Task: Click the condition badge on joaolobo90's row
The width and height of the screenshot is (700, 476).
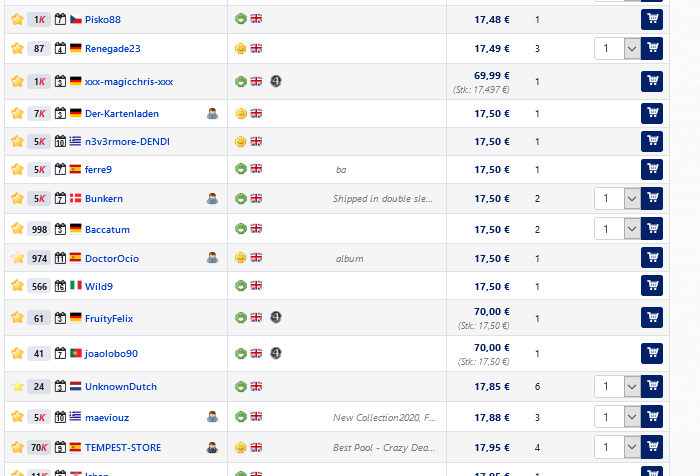Action: click(240, 353)
